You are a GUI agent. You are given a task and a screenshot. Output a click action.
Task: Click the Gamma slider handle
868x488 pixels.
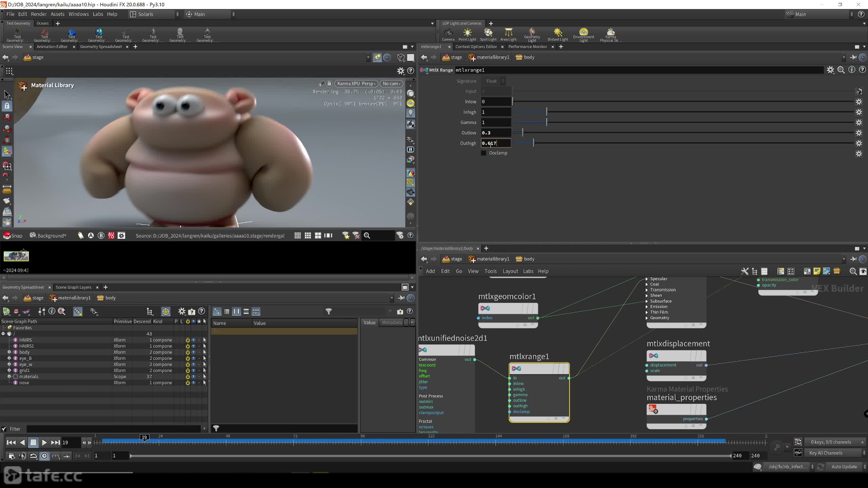pyautogui.click(x=547, y=122)
